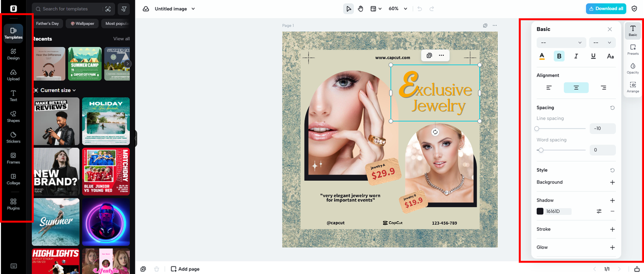Select the pointer select tool
The height and width of the screenshot is (274, 644).
(348, 9)
